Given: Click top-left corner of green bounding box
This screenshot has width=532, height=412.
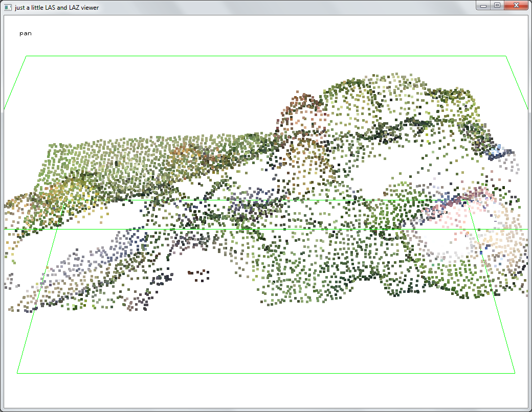Looking at the screenshot, I should coord(26,56).
